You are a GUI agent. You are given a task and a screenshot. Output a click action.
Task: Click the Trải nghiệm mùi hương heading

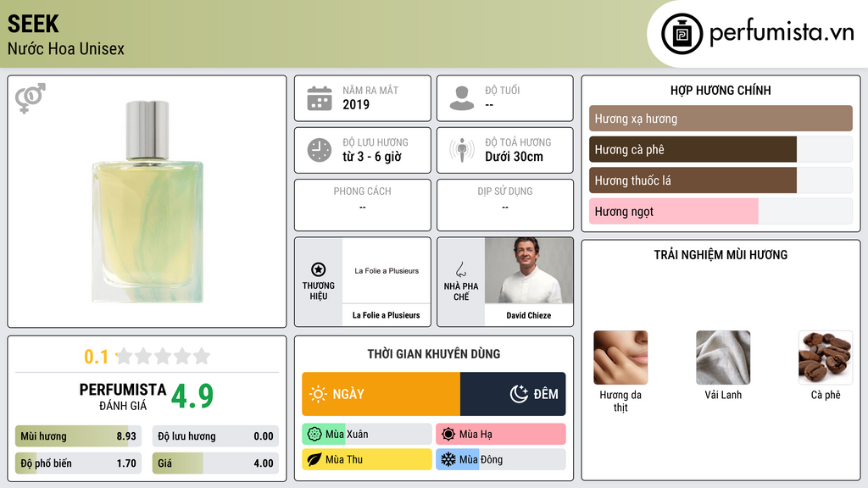pos(721,254)
